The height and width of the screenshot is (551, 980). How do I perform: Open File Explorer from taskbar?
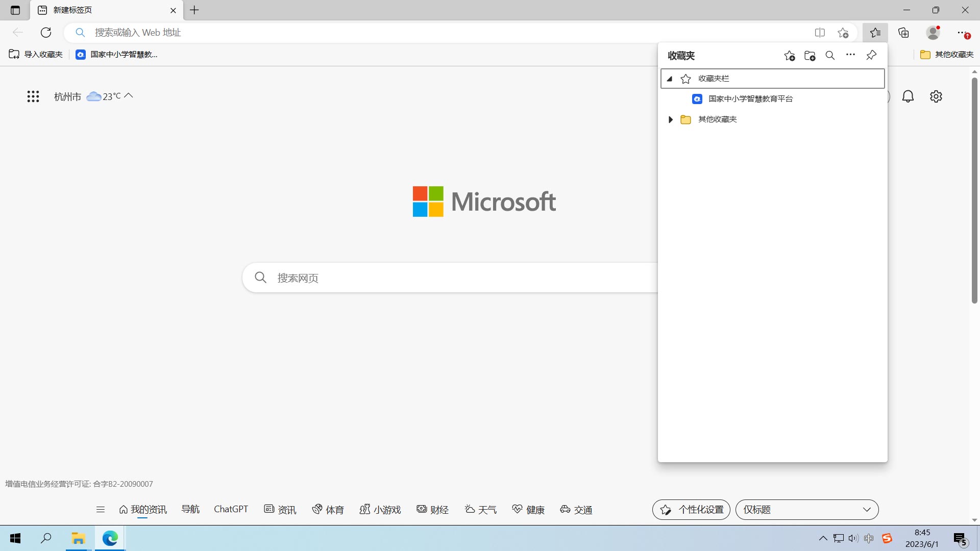pos(78,538)
